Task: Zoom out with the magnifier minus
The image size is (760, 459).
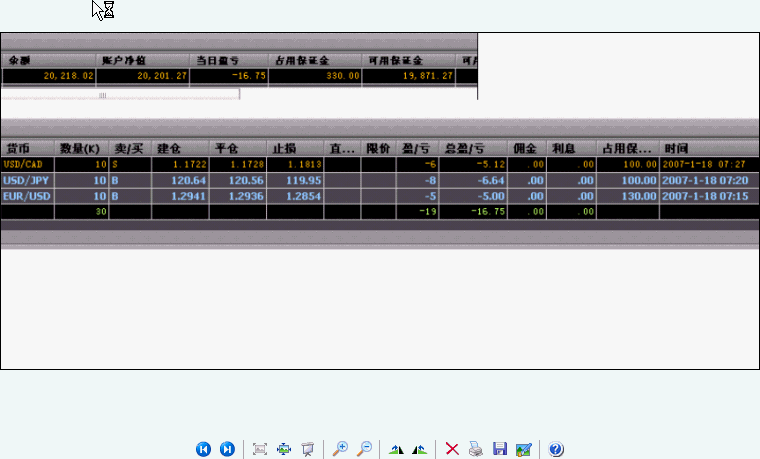Action: coord(364,449)
